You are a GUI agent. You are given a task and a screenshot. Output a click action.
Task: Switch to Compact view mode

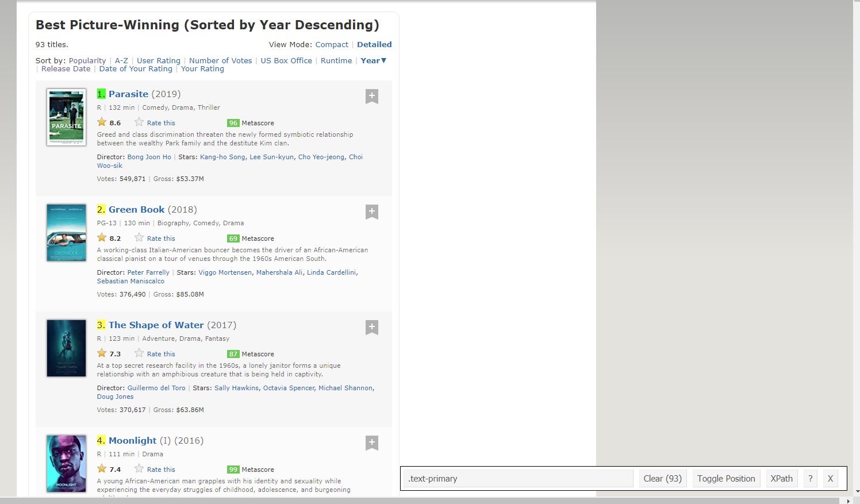(332, 44)
